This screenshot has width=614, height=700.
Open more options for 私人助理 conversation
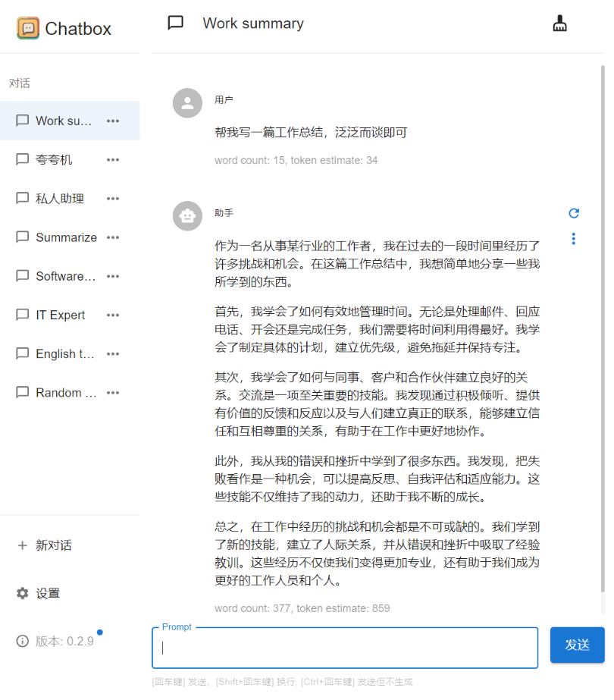[x=113, y=199]
